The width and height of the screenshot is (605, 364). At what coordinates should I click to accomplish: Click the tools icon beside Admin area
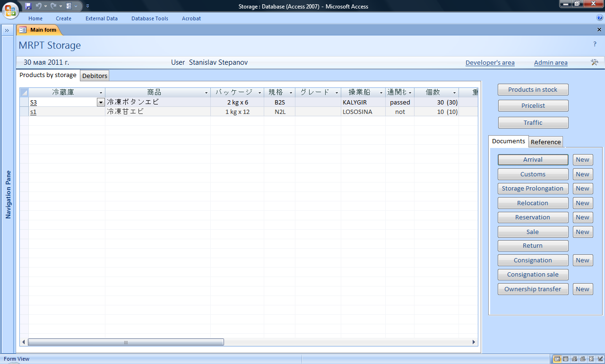coord(595,62)
